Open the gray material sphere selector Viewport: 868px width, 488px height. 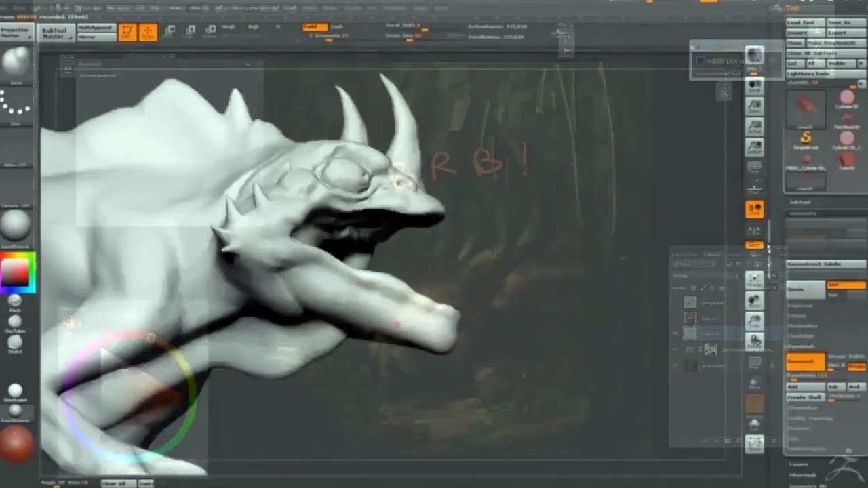tap(16, 226)
